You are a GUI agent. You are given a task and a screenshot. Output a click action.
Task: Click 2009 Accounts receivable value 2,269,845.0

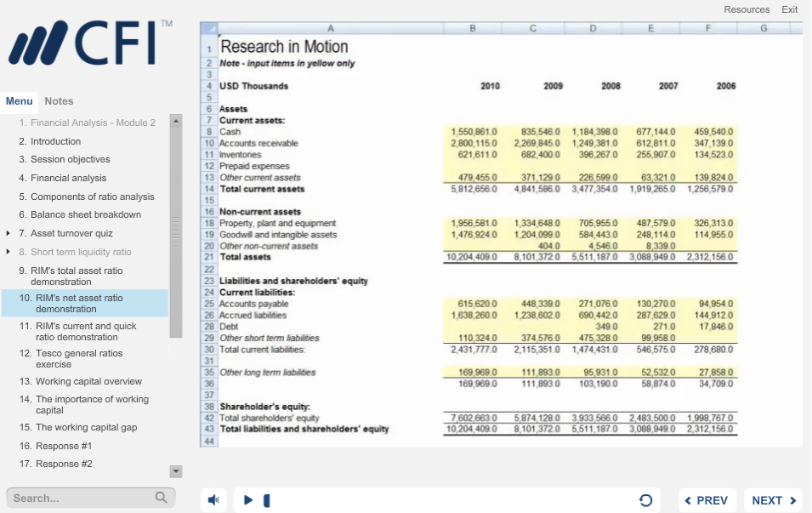(537, 143)
